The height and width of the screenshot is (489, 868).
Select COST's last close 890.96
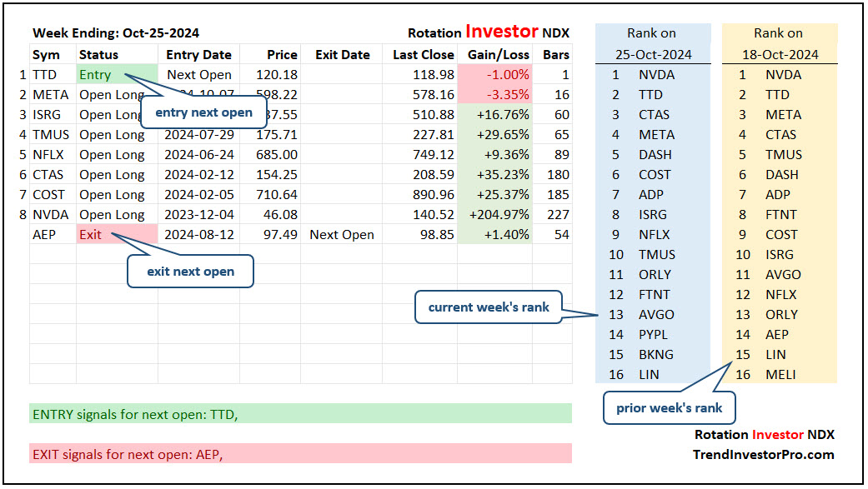click(434, 194)
